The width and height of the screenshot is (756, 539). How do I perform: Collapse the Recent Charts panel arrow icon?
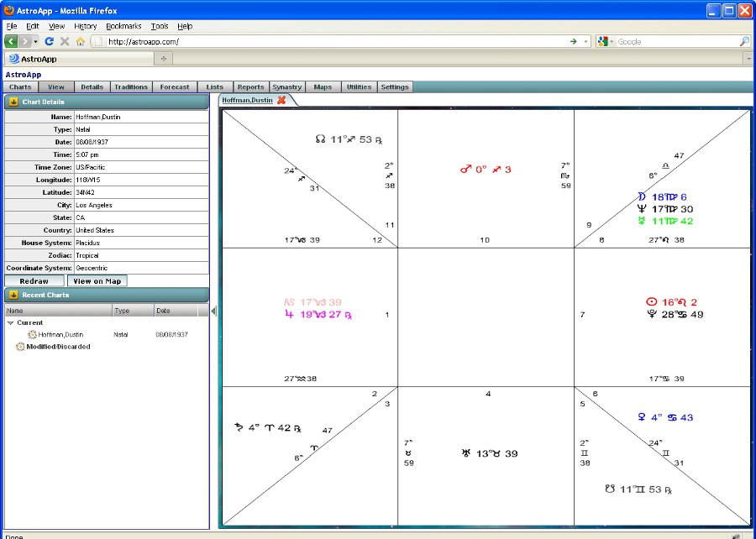pos(13,296)
